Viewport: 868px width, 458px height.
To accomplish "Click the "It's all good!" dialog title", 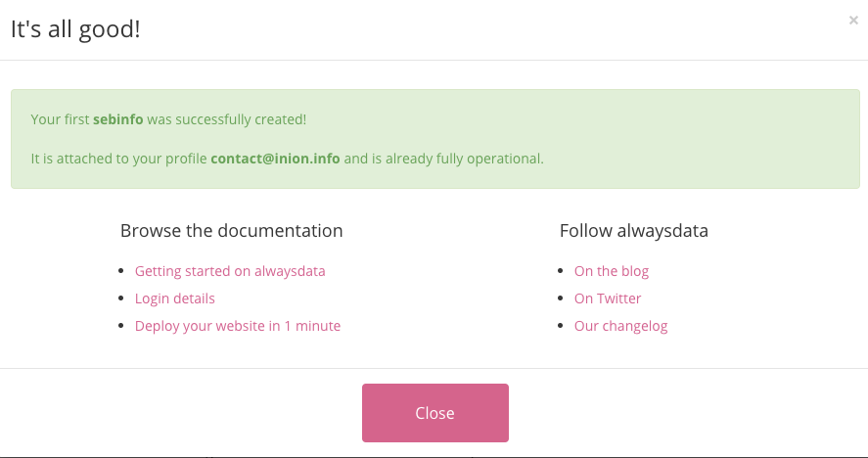I will 75,28.
